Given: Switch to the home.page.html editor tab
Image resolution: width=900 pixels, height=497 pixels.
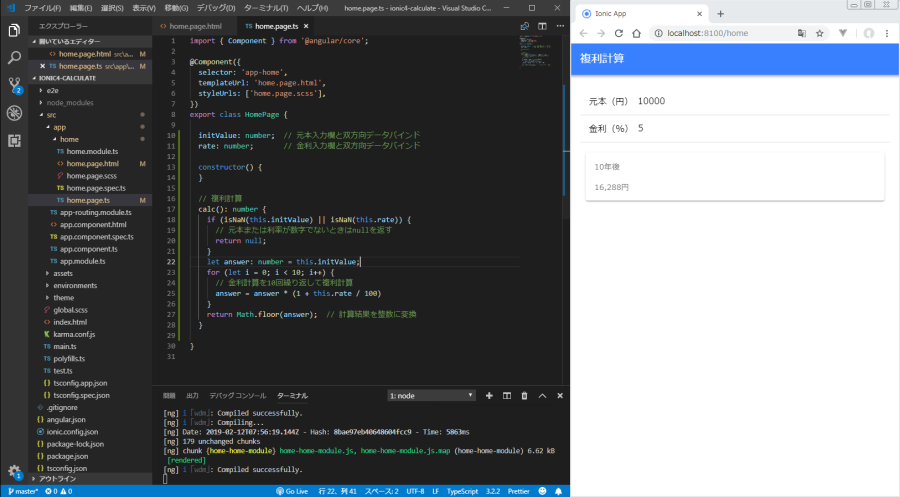Looking at the screenshot, I should (196, 26).
